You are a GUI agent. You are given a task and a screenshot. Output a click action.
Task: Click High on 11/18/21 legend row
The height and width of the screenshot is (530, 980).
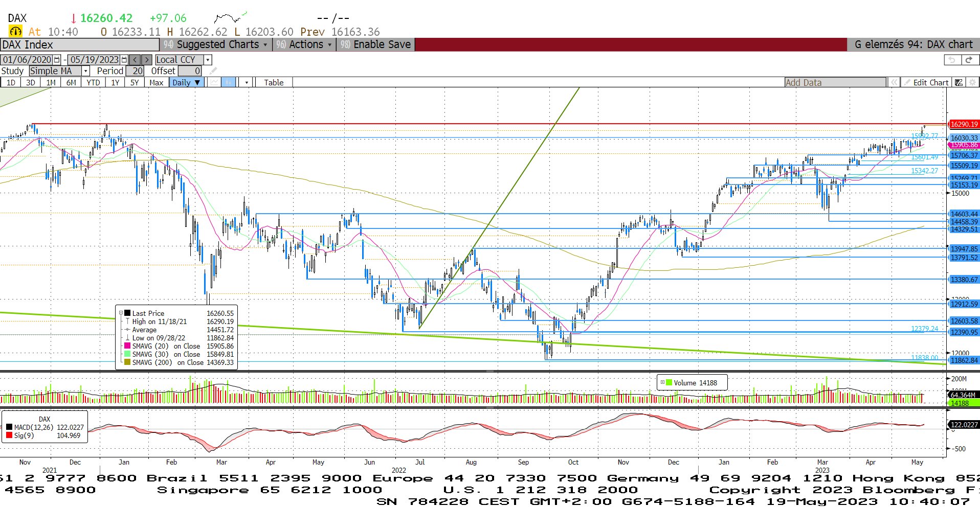pyautogui.click(x=176, y=321)
